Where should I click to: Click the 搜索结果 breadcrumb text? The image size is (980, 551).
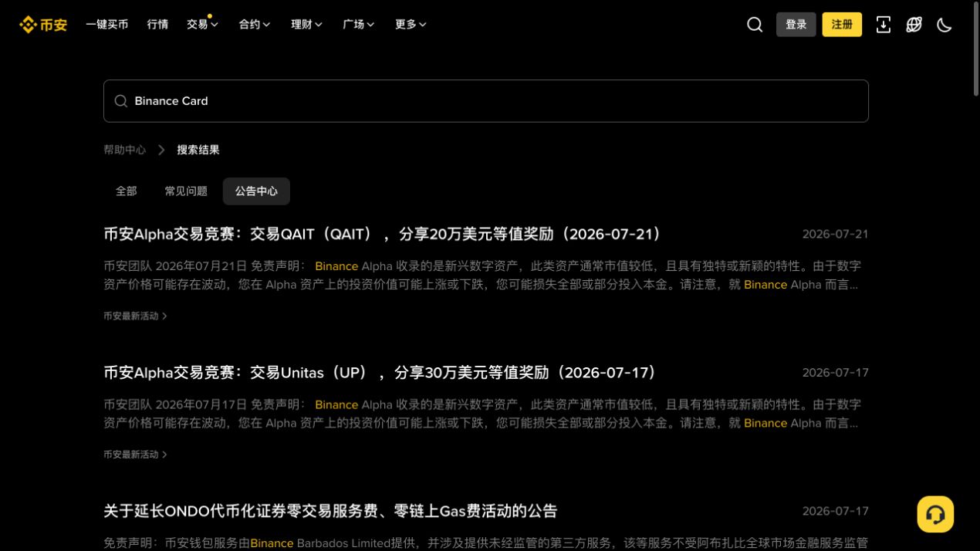(198, 150)
